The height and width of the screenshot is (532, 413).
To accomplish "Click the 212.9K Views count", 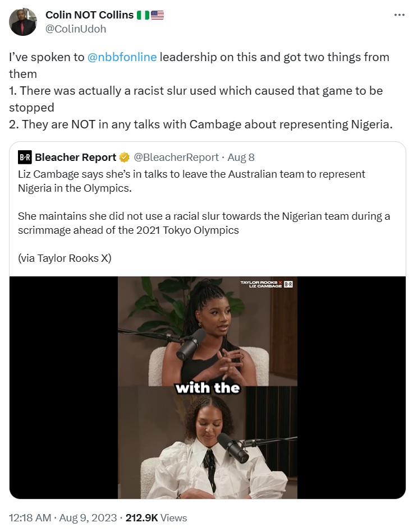I will coord(156,518).
